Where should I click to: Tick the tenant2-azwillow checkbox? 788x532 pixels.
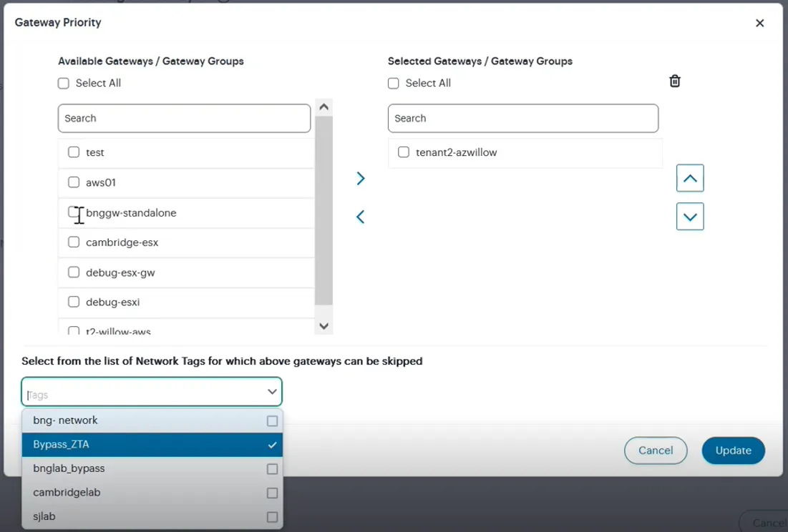click(x=404, y=152)
